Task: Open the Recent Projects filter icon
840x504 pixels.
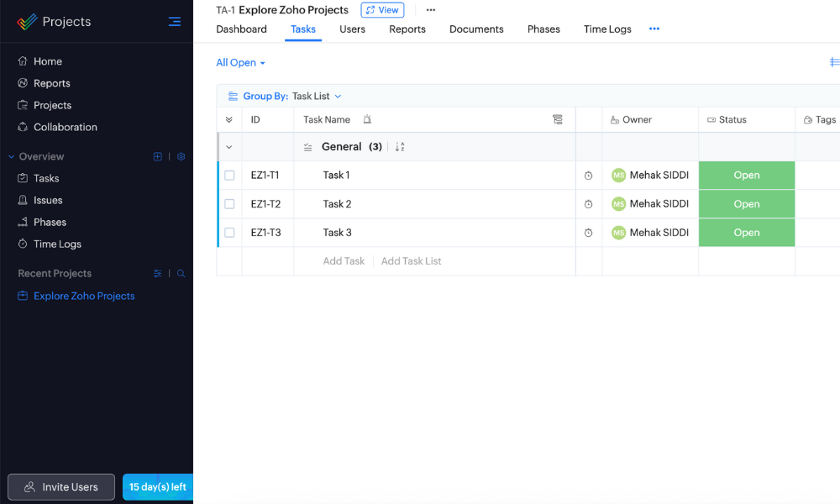Action: [x=157, y=274]
